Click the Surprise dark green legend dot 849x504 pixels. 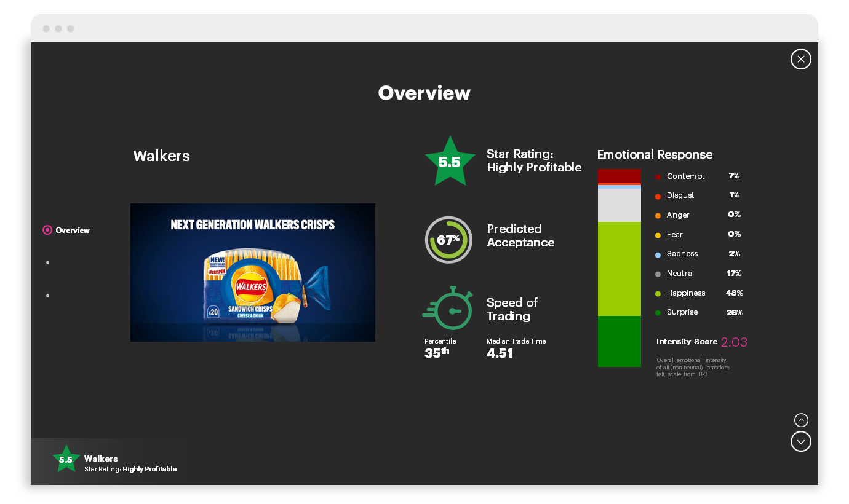[658, 313]
